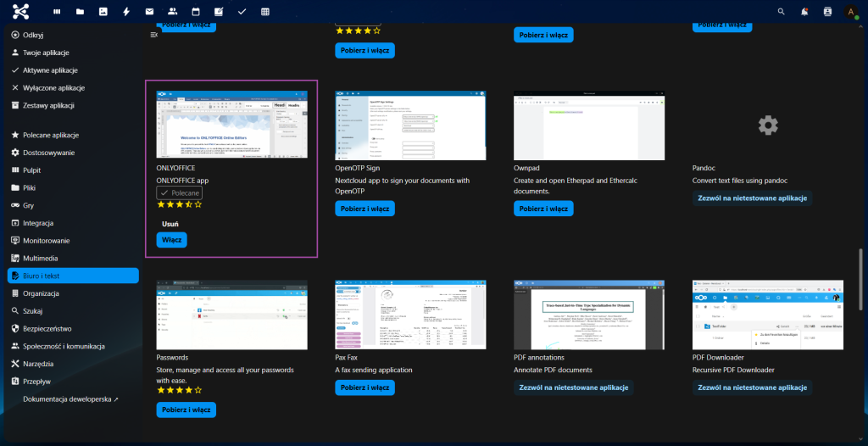Click the Passwords star rating
Screen dimensions: 868x446
pos(180,390)
